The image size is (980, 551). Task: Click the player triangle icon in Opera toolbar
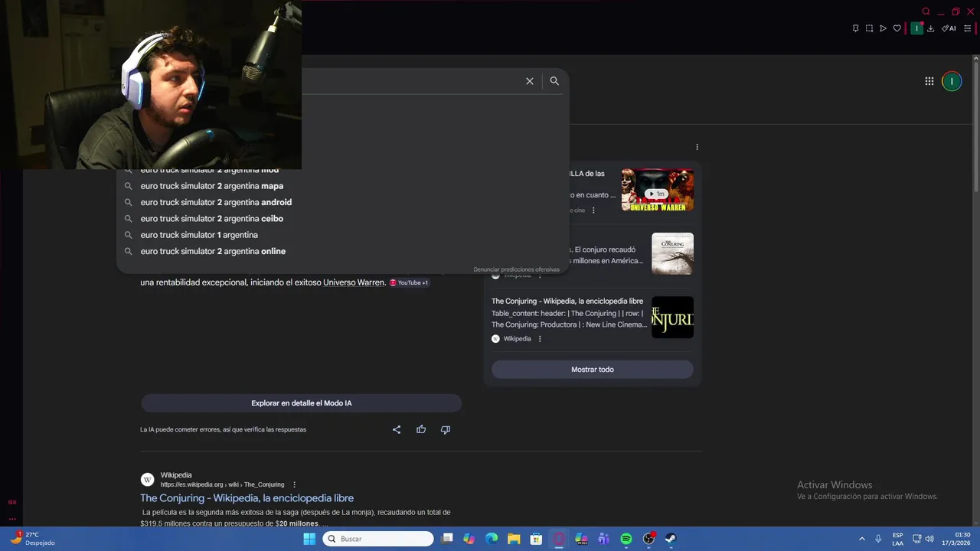pyautogui.click(x=883, y=28)
